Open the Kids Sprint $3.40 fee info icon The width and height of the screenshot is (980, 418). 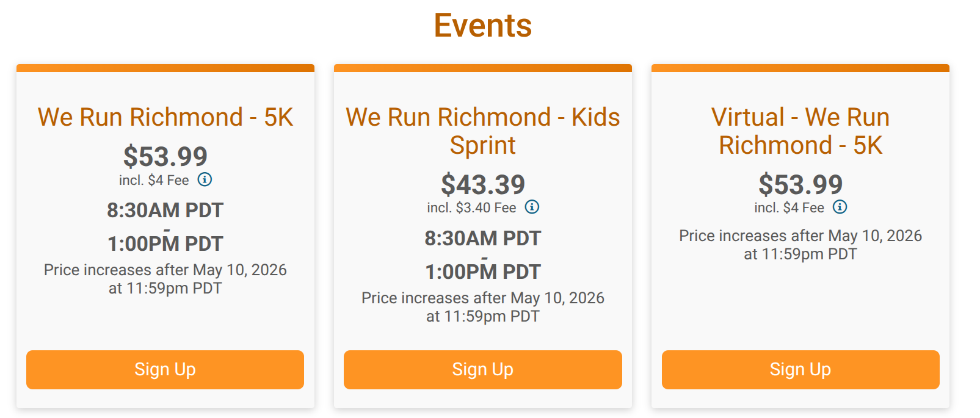[532, 207]
